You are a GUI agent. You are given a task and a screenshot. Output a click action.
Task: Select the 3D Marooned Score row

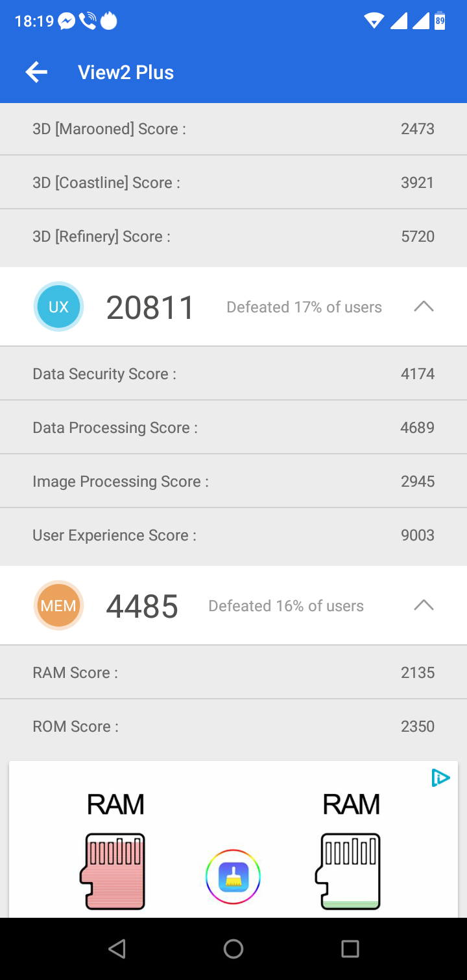233,128
